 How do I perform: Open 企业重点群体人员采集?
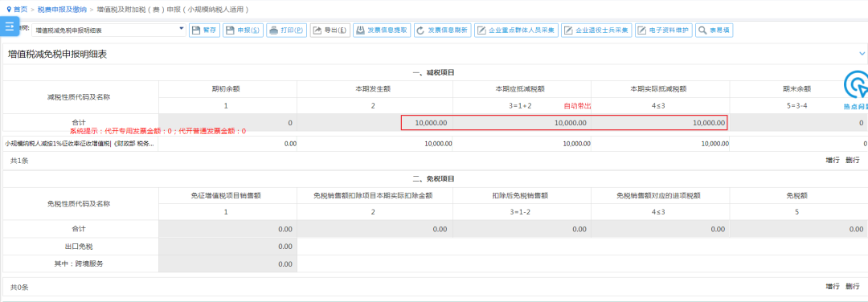point(516,31)
